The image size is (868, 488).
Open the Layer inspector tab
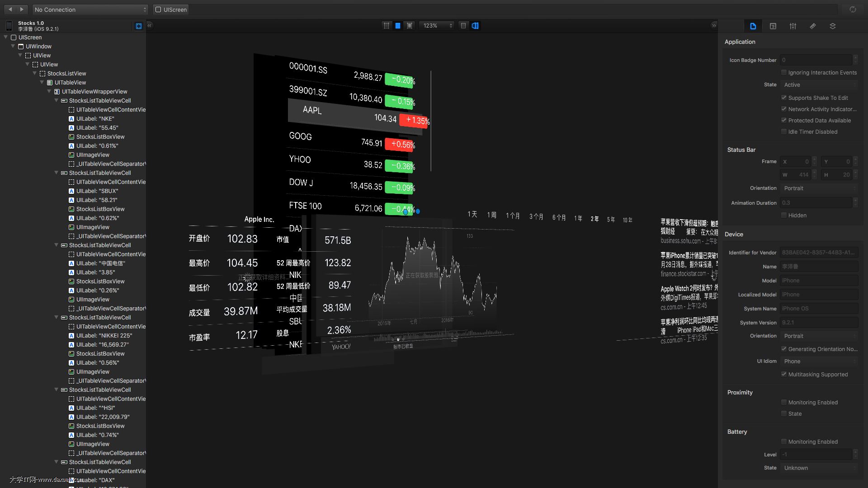(x=832, y=26)
